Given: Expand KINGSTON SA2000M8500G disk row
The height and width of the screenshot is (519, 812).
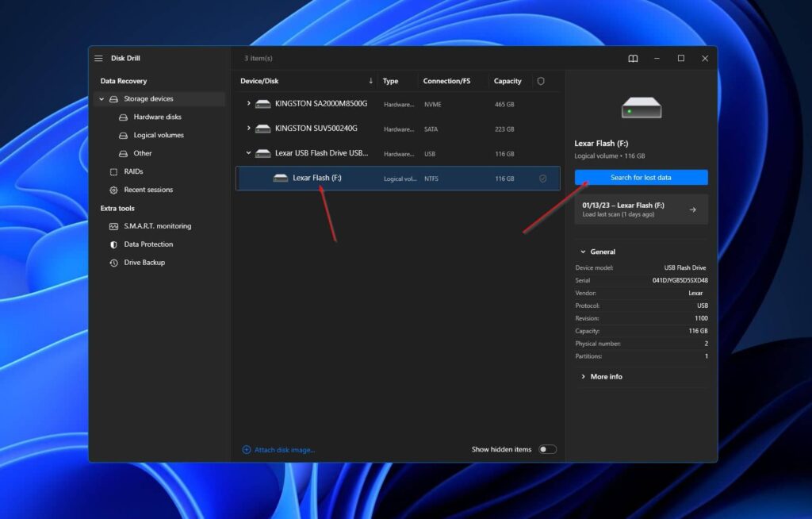Looking at the screenshot, I should pyautogui.click(x=248, y=104).
